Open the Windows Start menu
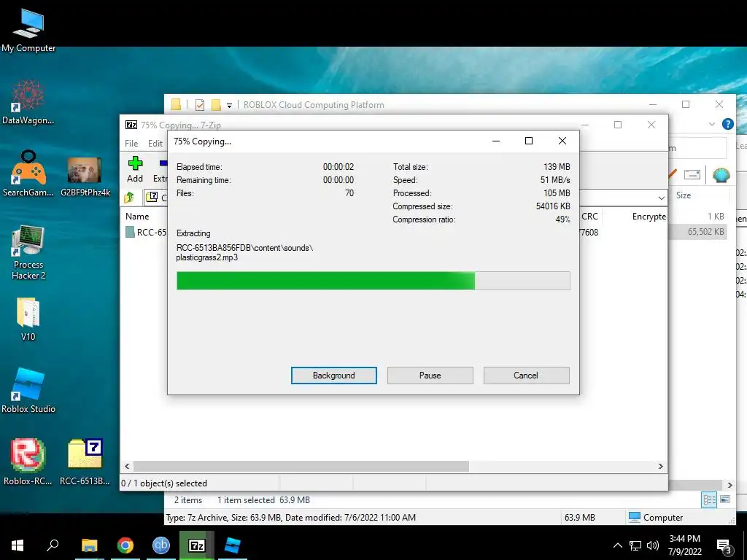 [x=18, y=545]
